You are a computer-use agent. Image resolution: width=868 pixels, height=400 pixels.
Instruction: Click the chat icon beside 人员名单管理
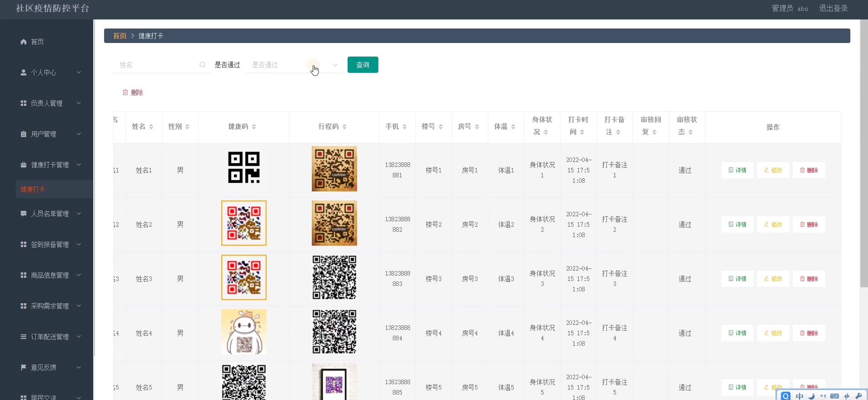tap(24, 214)
